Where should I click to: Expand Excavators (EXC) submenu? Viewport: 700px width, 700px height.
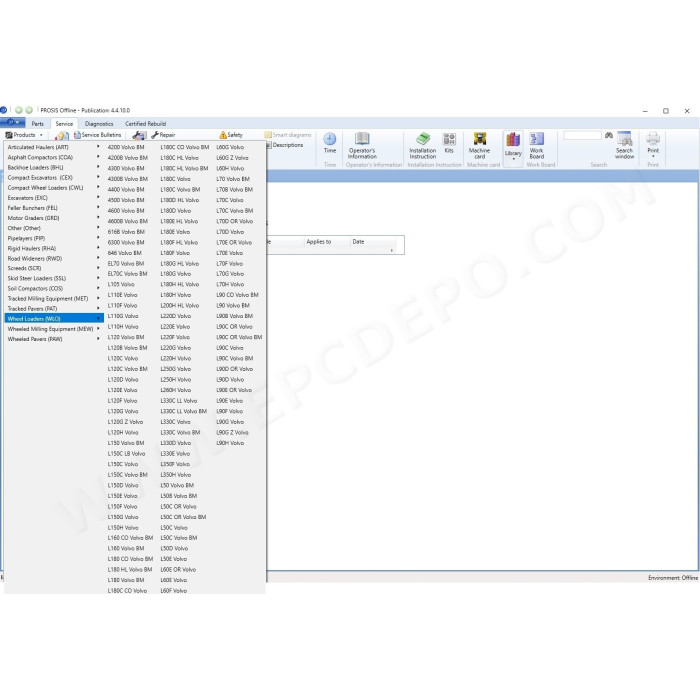[x=54, y=198]
